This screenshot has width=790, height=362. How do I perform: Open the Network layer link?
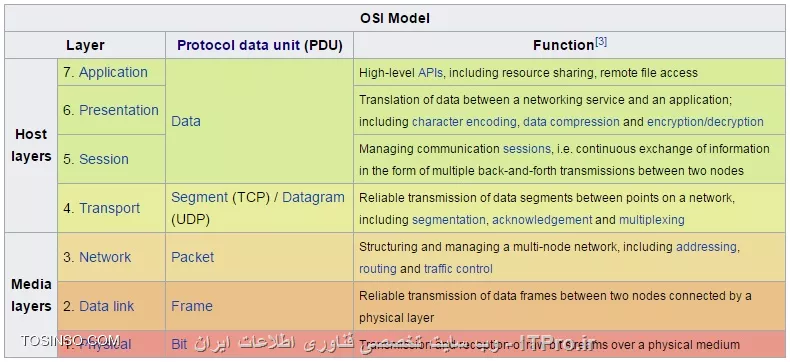click(105, 257)
